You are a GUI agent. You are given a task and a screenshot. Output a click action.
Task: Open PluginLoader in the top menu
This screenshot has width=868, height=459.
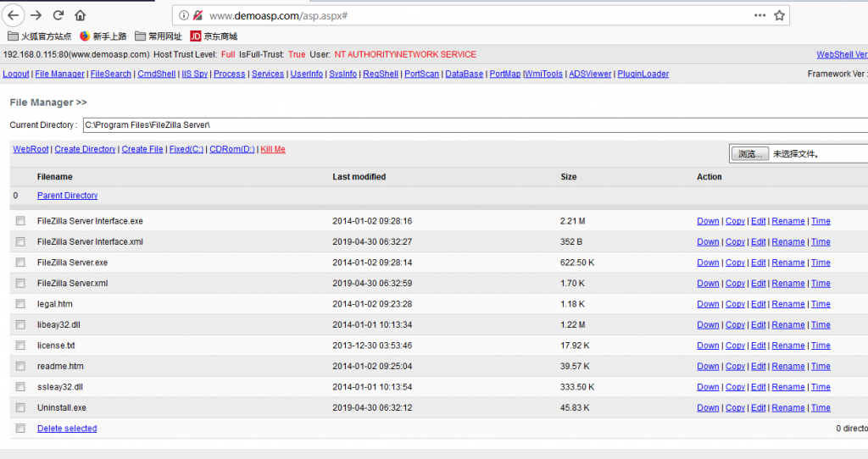click(x=643, y=74)
